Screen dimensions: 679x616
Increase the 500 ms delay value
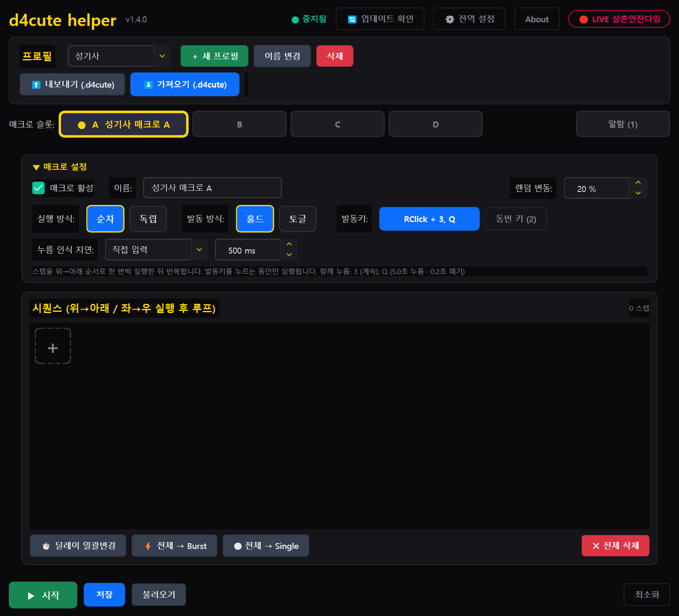click(x=289, y=244)
